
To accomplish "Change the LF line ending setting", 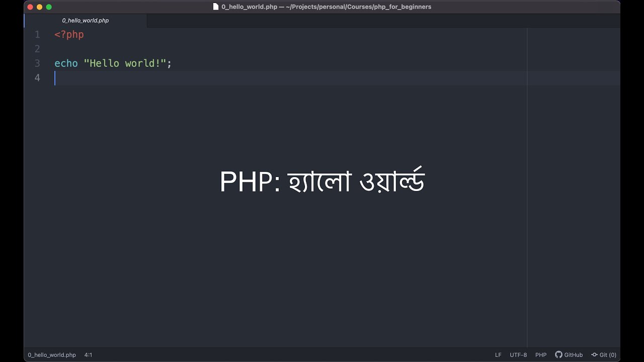I will coord(498,355).
